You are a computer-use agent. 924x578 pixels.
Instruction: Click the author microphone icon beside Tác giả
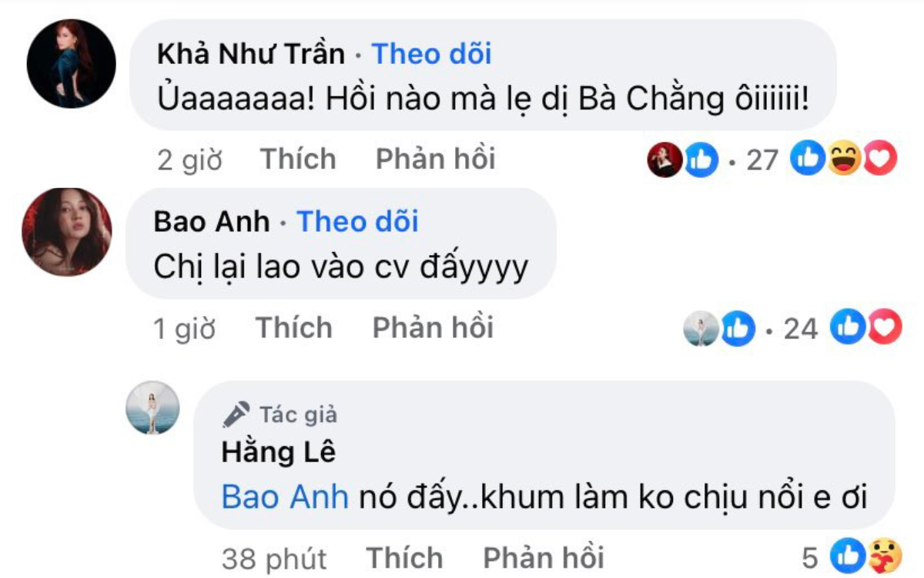pyautogui.click(x=236, y=415)
